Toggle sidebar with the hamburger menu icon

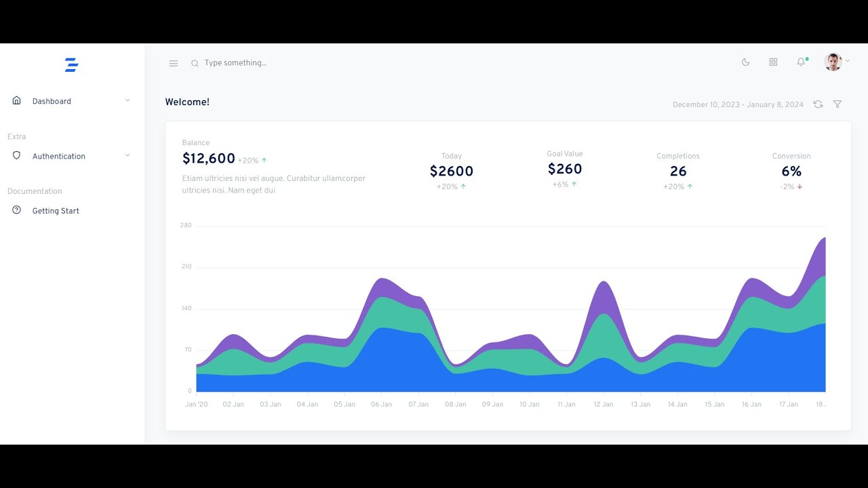[174, 63]
